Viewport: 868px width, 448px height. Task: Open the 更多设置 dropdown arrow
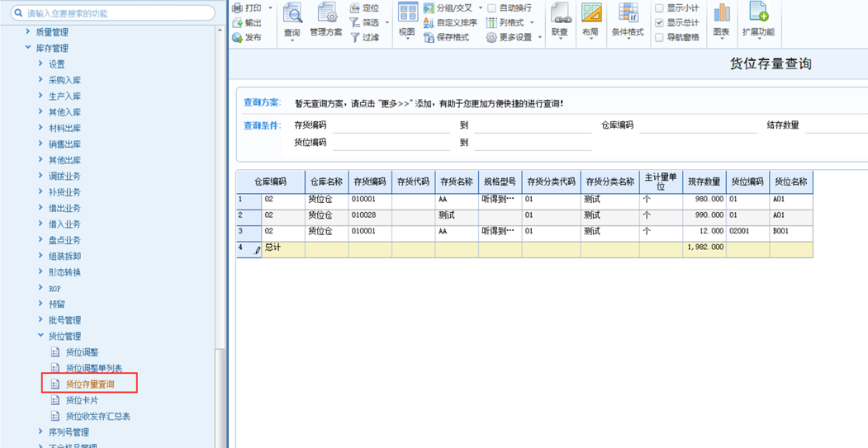[540, 38]
